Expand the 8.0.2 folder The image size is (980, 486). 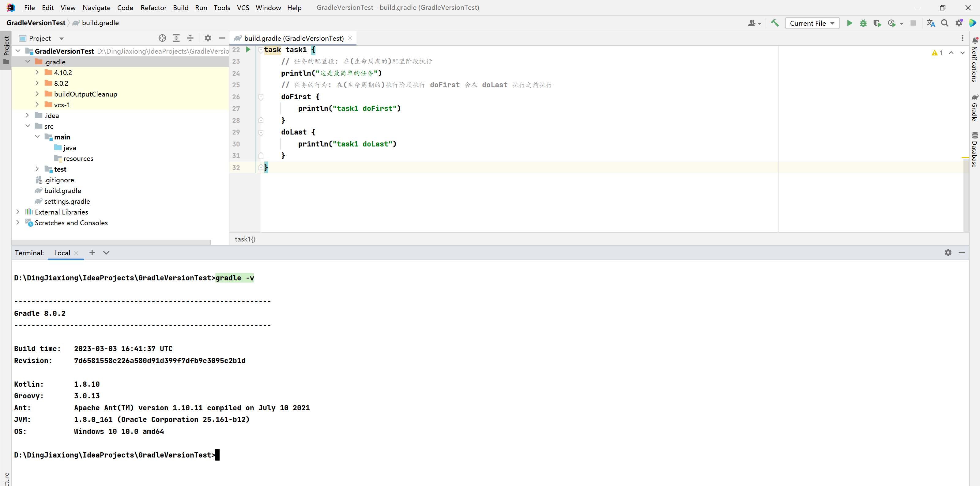click(37, 83)
